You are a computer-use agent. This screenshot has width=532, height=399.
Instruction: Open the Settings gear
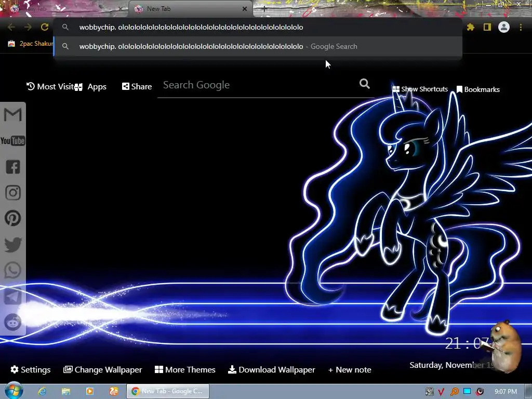(x=31, y=369)
